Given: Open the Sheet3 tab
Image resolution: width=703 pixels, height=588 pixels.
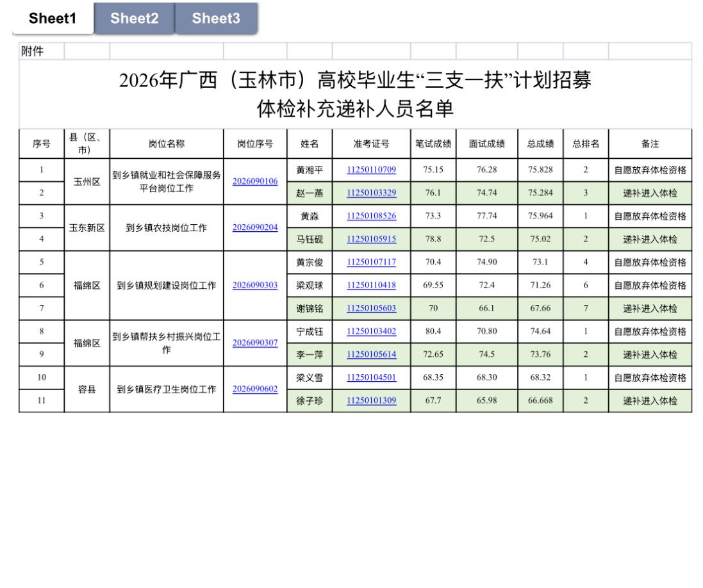Looking at the screenshot, I should pos(216,19).
